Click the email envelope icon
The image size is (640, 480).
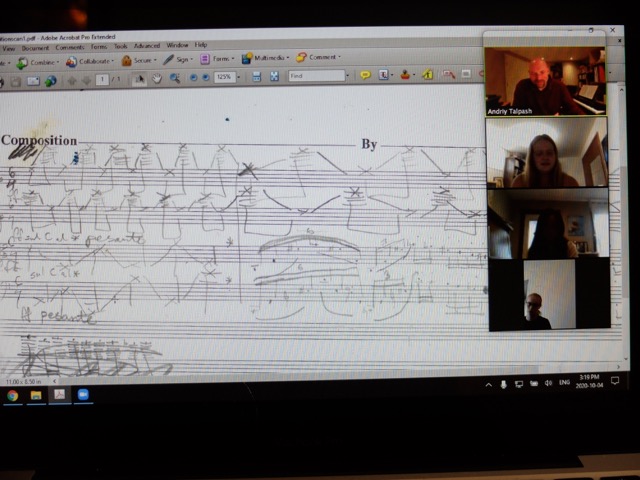pyautogui.click(x=33, y=81)
